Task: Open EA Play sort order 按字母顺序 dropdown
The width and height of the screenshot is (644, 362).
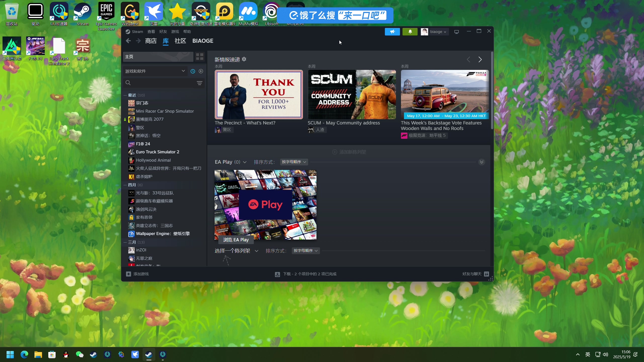Action: (x=294, y=162)
